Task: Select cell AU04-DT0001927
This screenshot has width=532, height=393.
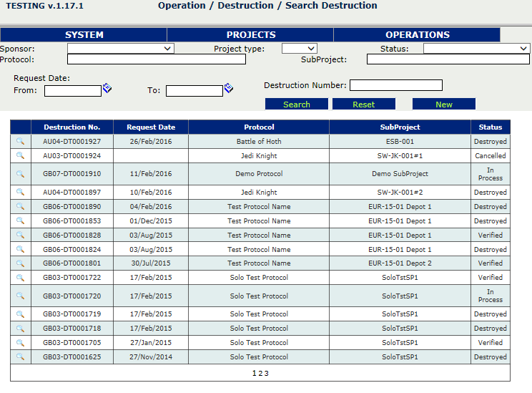Action: tap(72, 141)
